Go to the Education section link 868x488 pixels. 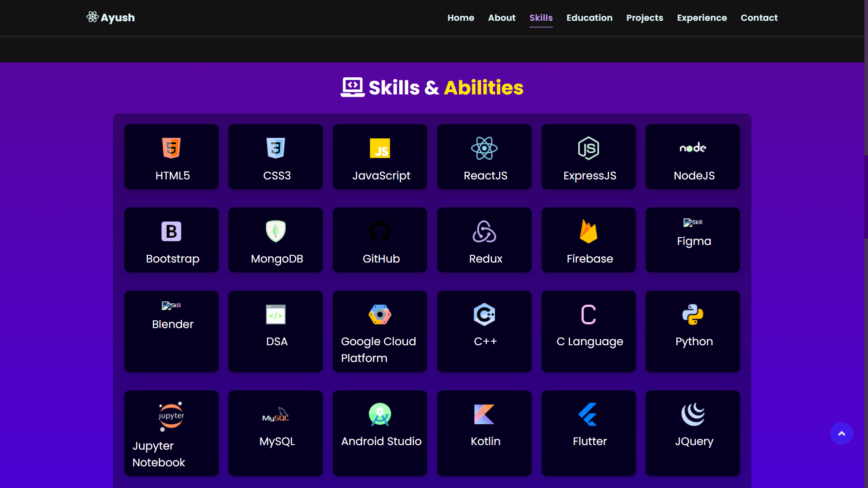[589, 18]
